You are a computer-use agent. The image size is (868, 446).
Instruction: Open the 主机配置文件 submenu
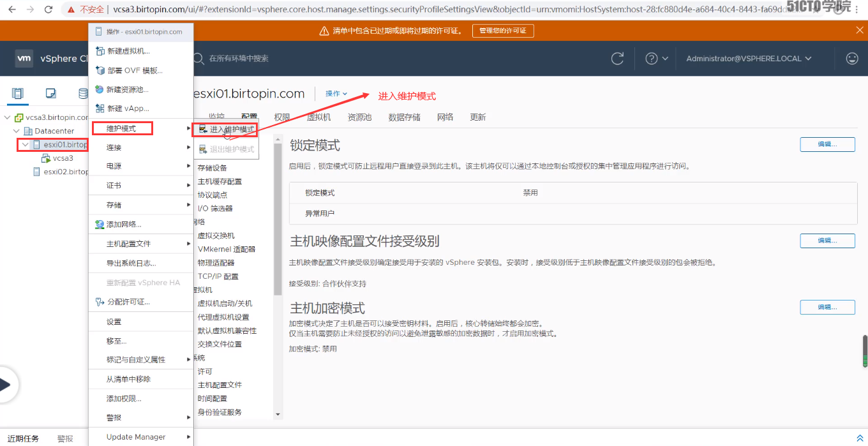(140, 244)
